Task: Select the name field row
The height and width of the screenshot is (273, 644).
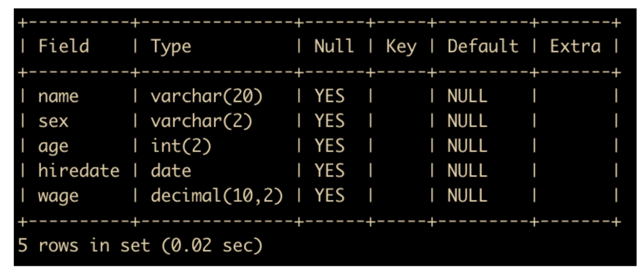Action: (x=318, y=96)
